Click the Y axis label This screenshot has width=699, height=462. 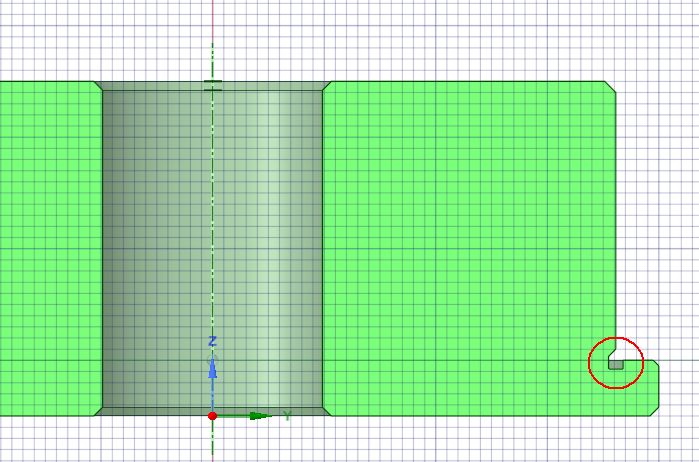(286, 415)
